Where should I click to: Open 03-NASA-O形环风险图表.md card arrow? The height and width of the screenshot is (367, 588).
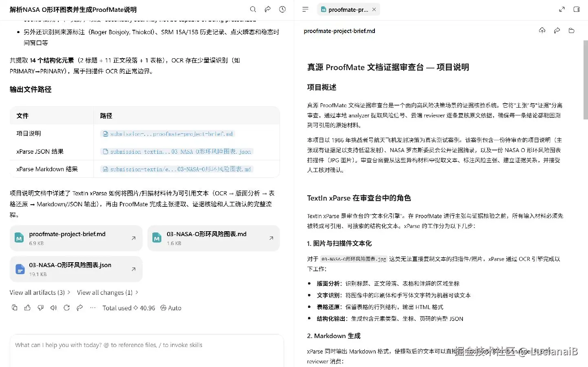(271, 238)
